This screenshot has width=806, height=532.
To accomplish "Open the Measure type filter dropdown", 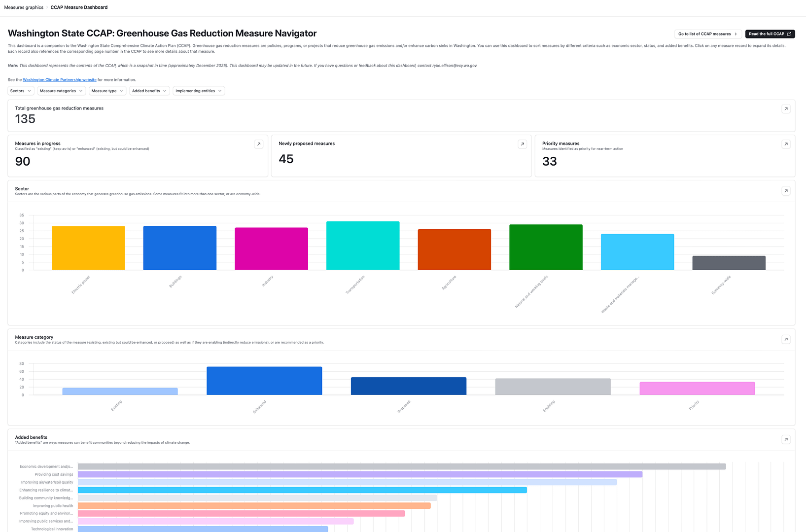I will [107, 91].
